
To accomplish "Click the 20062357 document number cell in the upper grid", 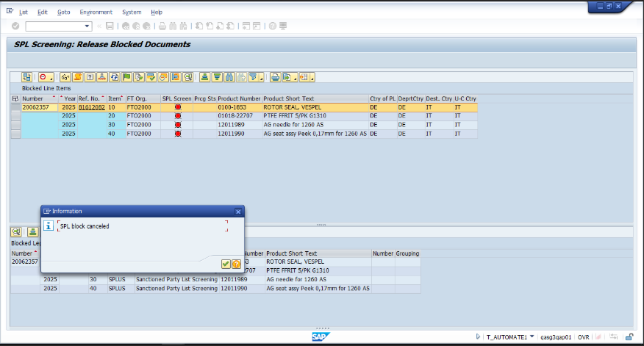I will click(40, 107).
